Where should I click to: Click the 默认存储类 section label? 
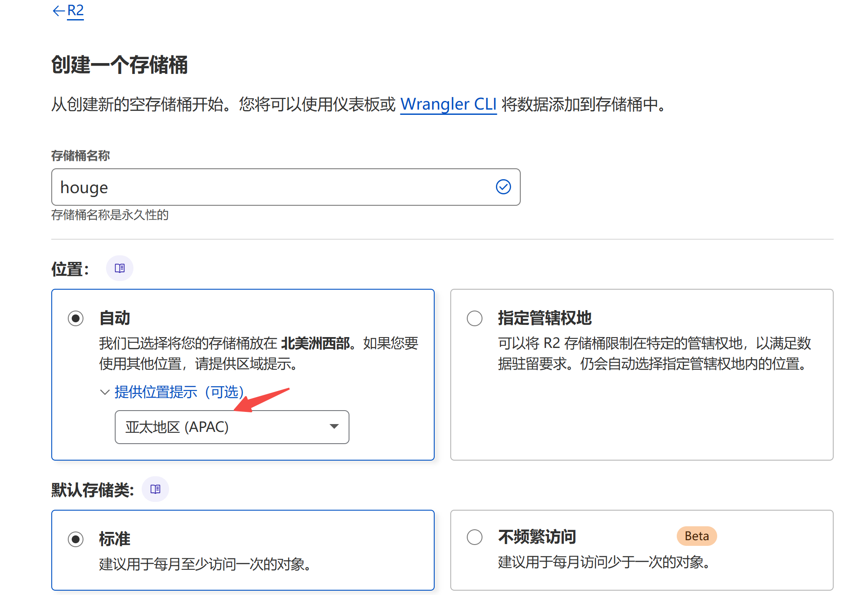(93, 490)
